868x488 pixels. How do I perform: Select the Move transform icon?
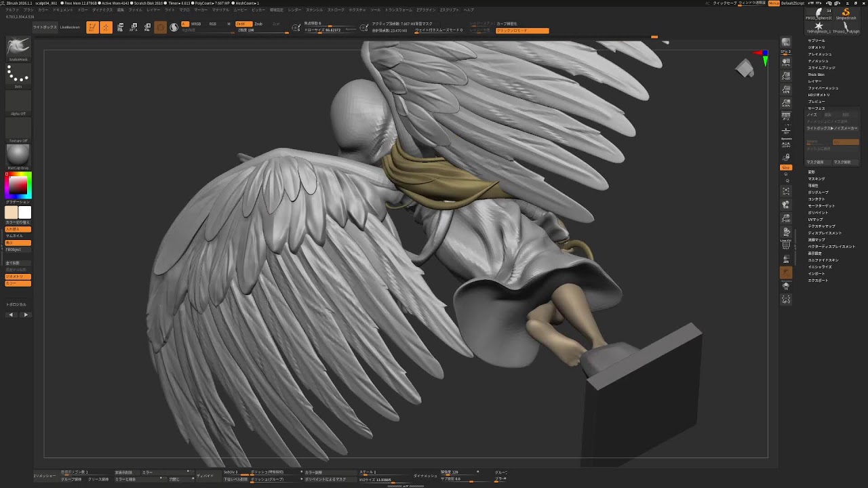click(120, 27)
